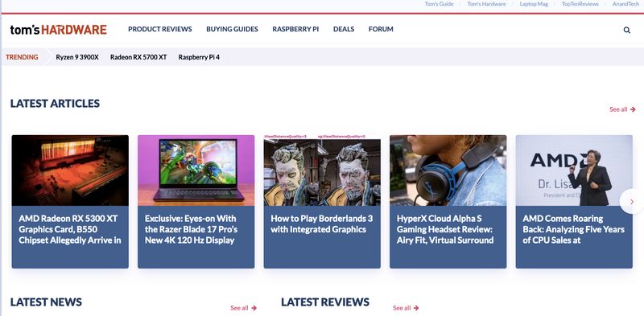The image size is (644, 316).
Task: Select trending topic Raspberry Pi 4
Action: click(199, 57)
